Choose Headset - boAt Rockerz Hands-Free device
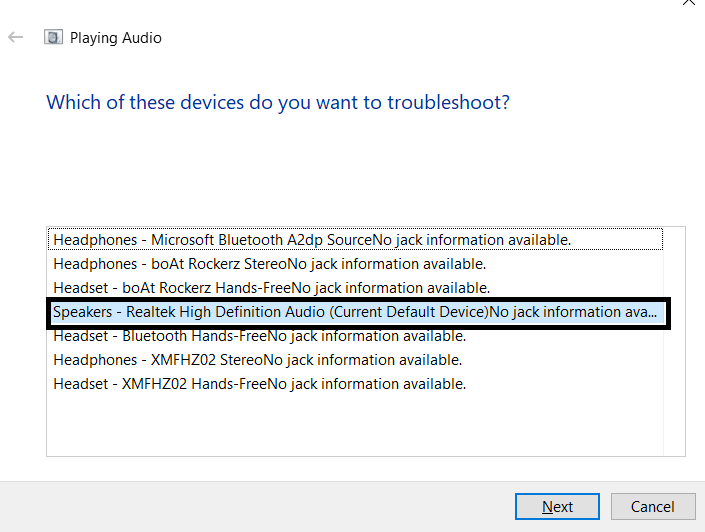This screenshot has width=705, height=532. (x=355, y=288)
